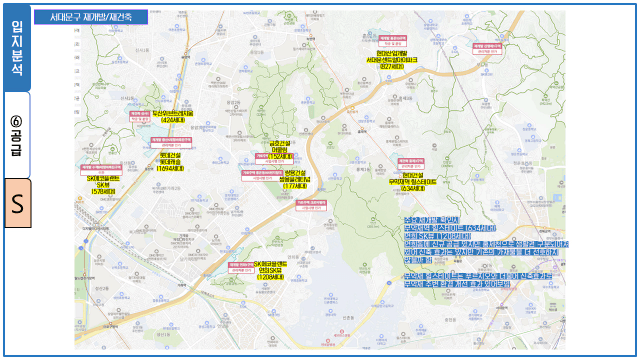Click the 서대문구 재개발/재건축 title banner
This screenshot has width=640, height=360.
coord(91,17)
